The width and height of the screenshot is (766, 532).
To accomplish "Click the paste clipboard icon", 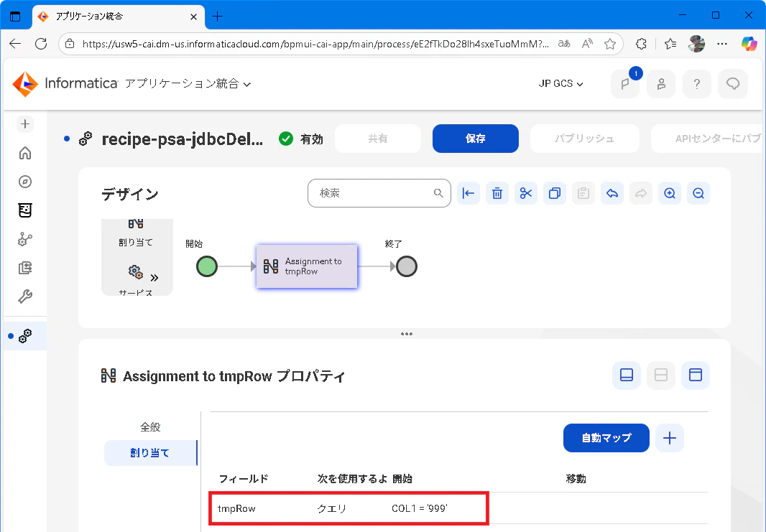I will (x=583, y=193).
